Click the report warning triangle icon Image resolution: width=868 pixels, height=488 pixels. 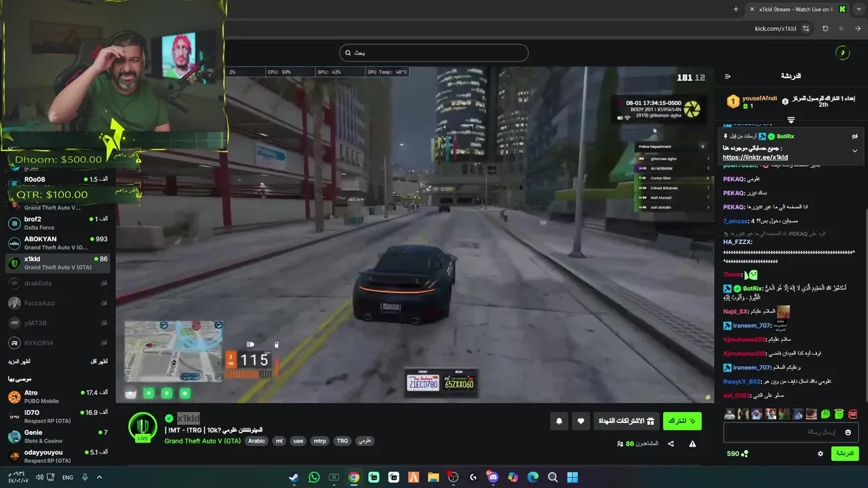click(692, 444)
